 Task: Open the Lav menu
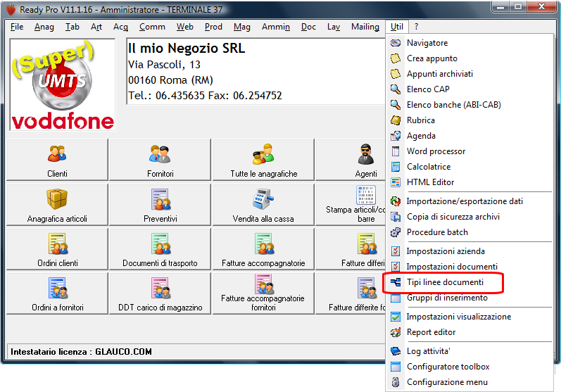334,27
